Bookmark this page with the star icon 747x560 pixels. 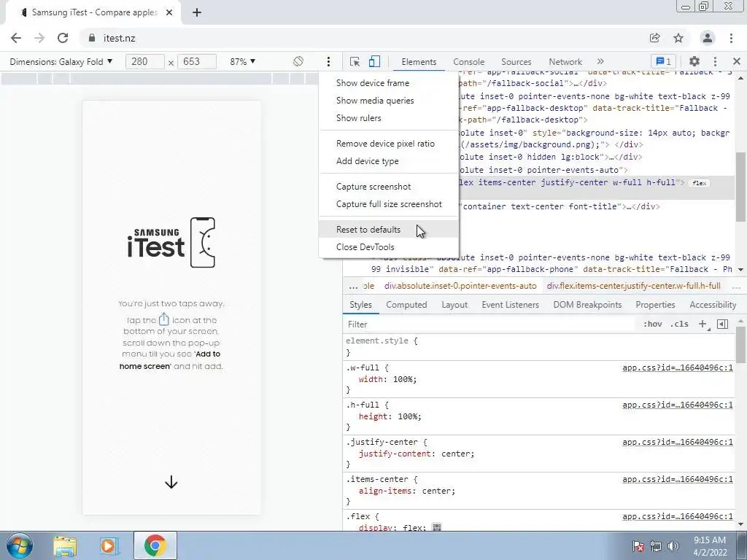(x=678, y=38)
